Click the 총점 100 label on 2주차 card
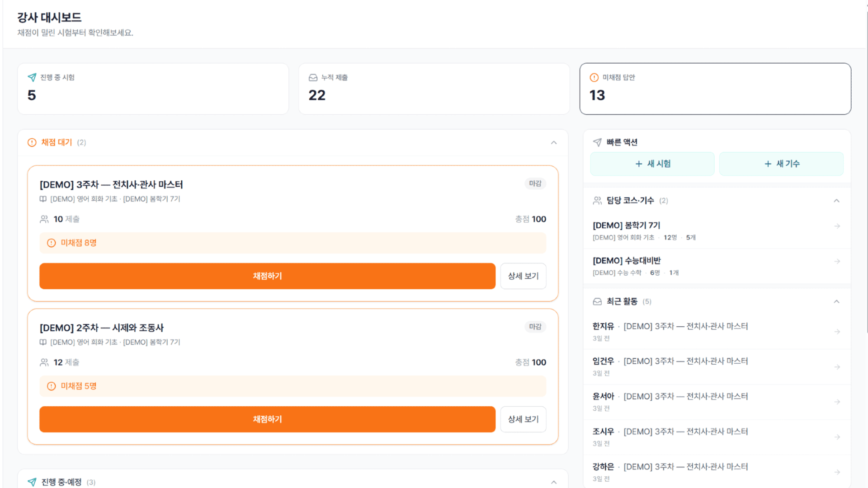Screen dimensions: 868x488 point(530,362)
